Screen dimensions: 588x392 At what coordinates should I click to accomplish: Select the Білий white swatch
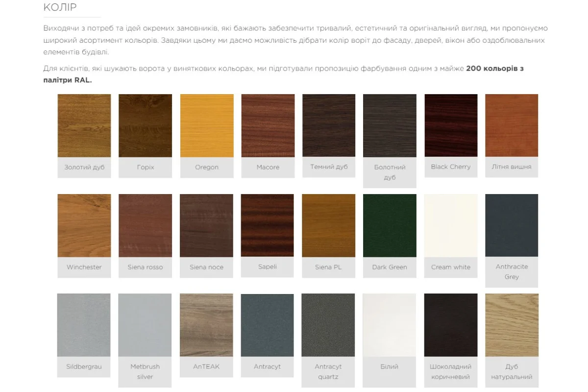[x=390, y=325]
